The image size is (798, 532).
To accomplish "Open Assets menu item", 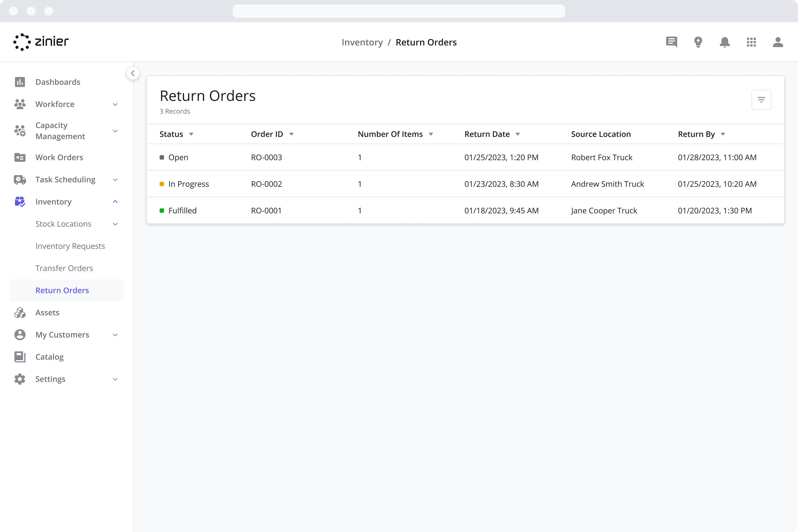I will pos(47,313).
